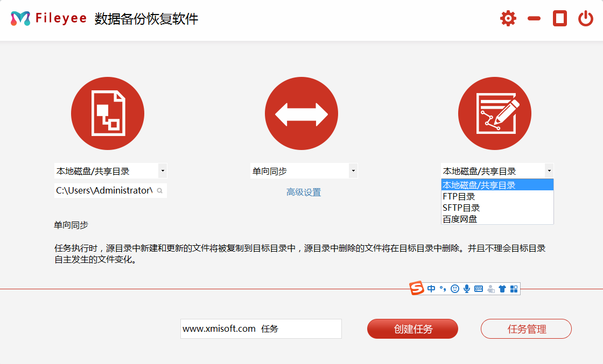Click the sync direction arrows icon
Screen dimensions: 603x364
point(301,113)
